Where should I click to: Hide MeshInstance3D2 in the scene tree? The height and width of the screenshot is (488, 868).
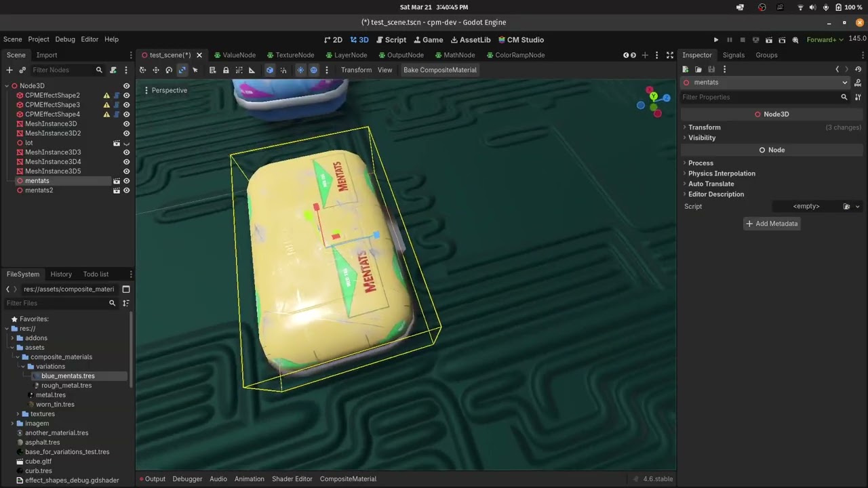point(126,134)
